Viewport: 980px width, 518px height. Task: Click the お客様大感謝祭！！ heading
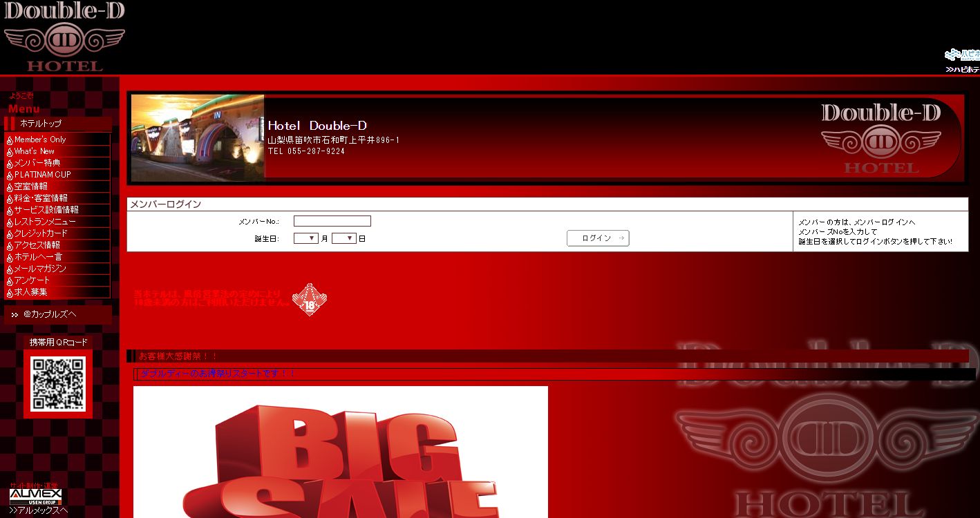coord(178,356)
